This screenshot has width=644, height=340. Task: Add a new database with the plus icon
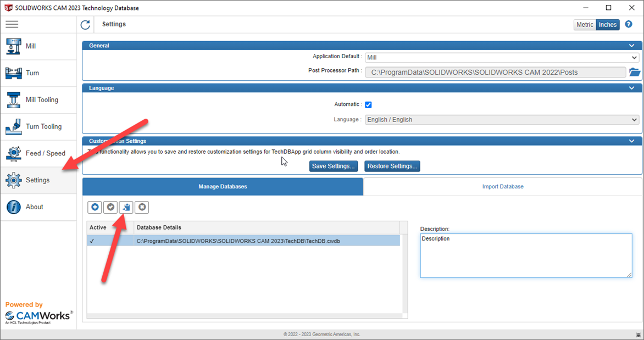(x=95, y=207)
